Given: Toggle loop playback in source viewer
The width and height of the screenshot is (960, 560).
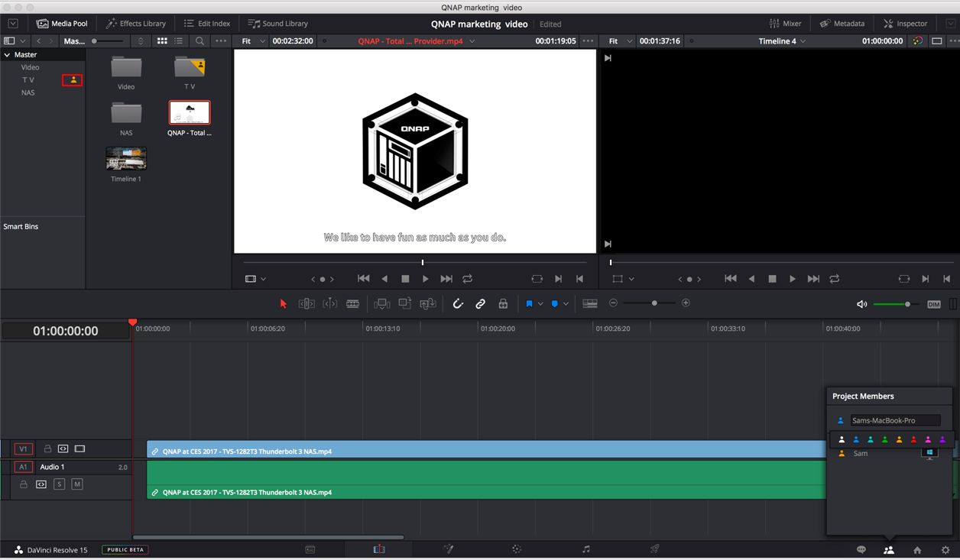Looking at the screenshot, I should [468, 279].
